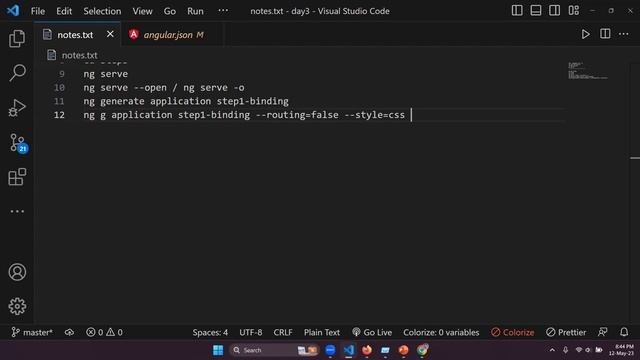Click line number 11 in the gutter

coord(59,101)
